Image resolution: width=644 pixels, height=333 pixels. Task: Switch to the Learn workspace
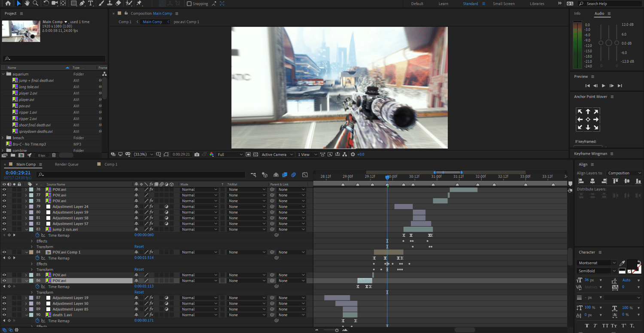444,4
